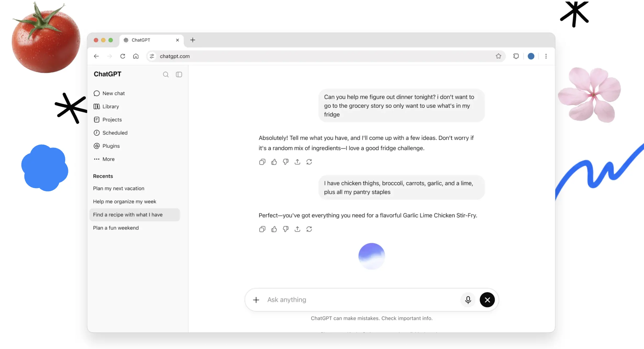Viewport: 644px width, 349px height.
Task: Open Plugins page
Action: (x=107, y=146)
